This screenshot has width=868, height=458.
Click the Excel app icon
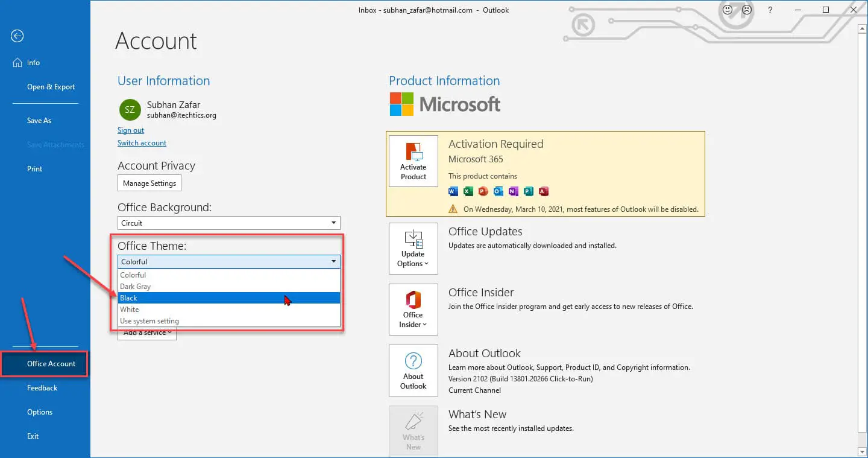pyautogui.click(x=468, y=192)
